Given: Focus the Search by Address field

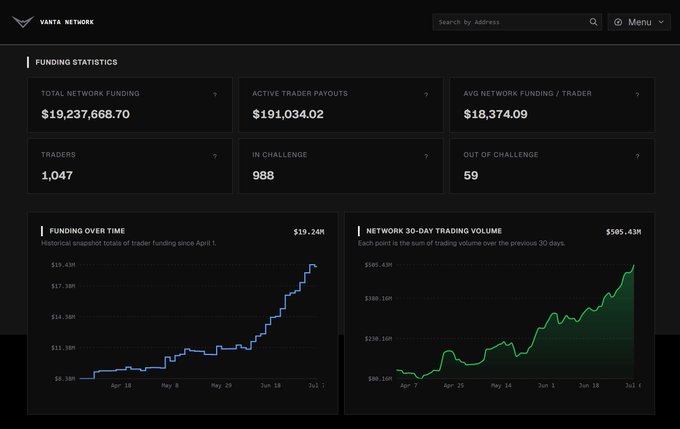Looking at the screenshot, I should (517, 22).
